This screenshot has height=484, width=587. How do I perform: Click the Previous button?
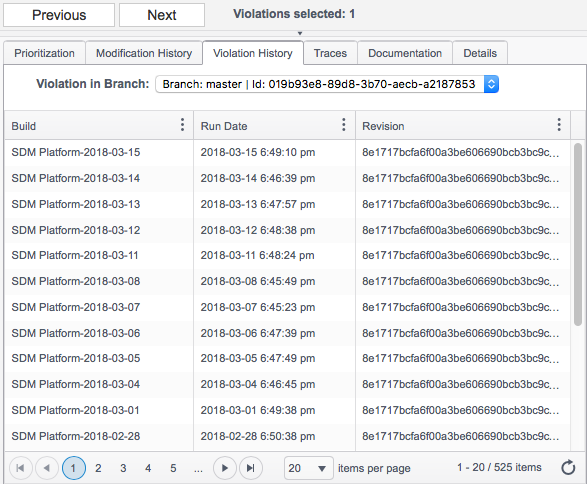point(59,15)
